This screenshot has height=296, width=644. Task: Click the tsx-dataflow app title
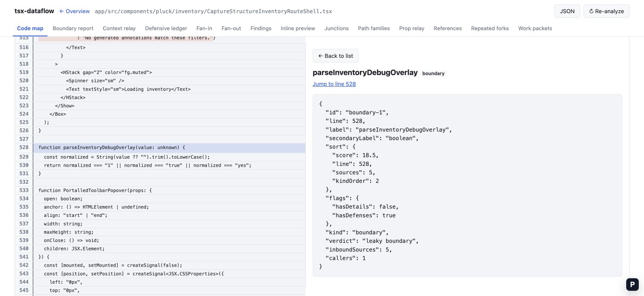click(34, 11)
